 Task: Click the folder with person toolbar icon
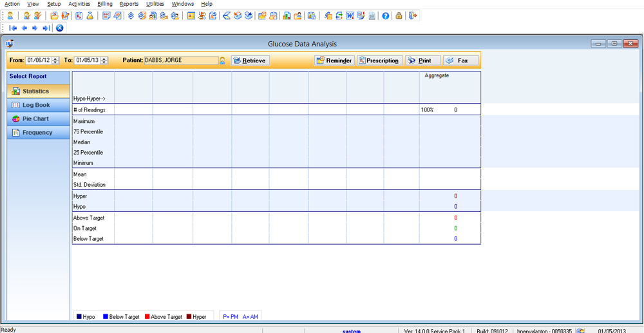click(298, 15)
